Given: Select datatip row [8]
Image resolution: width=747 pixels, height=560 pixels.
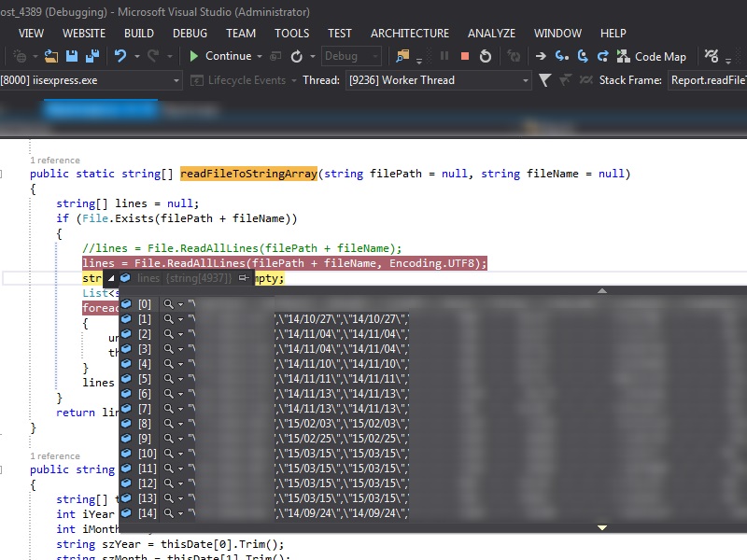Looking at the screenshot, I should [x=432, y=424].
